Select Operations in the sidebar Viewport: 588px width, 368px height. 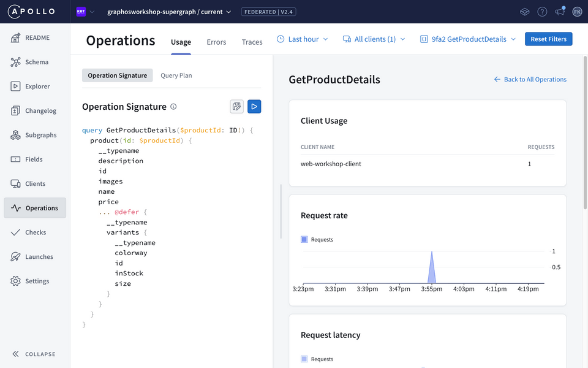(x=35, y=208)
